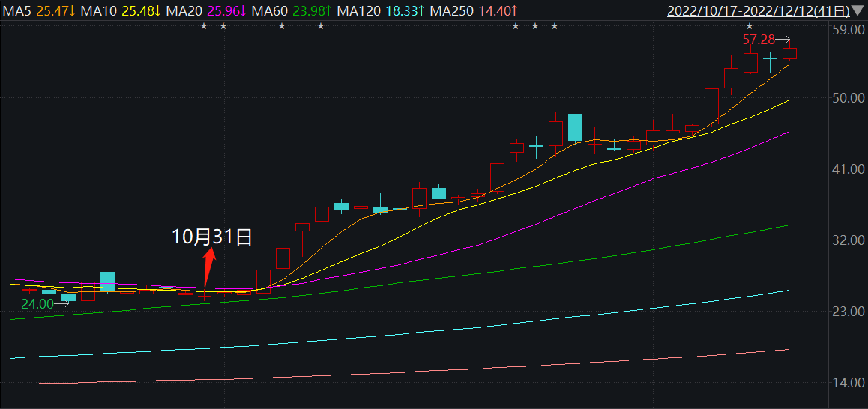Image resolution: width=868 pixels, height=409 pixels.
Task: Select the 14.00 price axis value
Action: (848, 383)
